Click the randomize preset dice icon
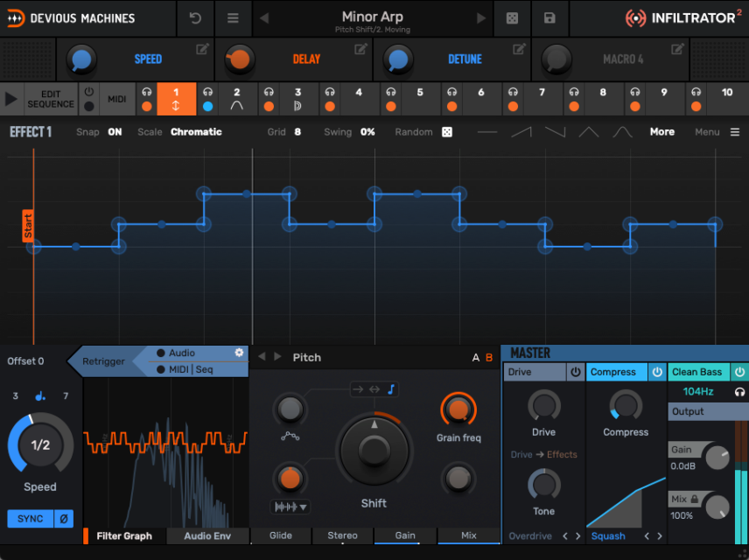Screen dimensions: 749x560 [x=512, y=18]
